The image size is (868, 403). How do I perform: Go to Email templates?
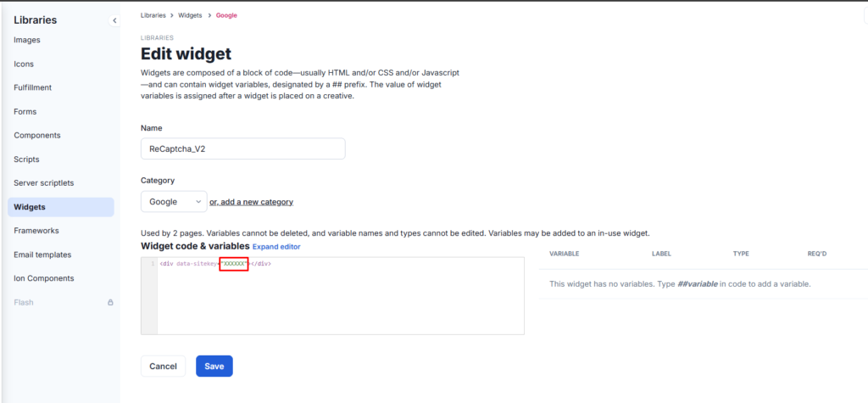pyautogui.click(x=61, y=255)
